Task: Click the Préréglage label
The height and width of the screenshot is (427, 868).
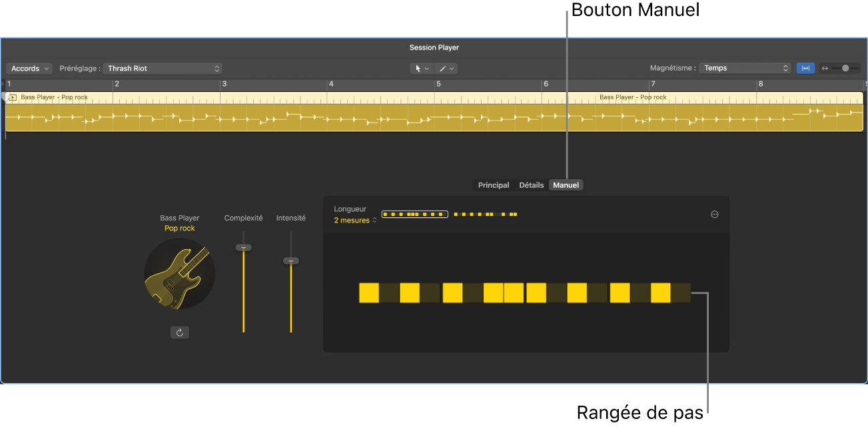Action: tap(80, 69)
